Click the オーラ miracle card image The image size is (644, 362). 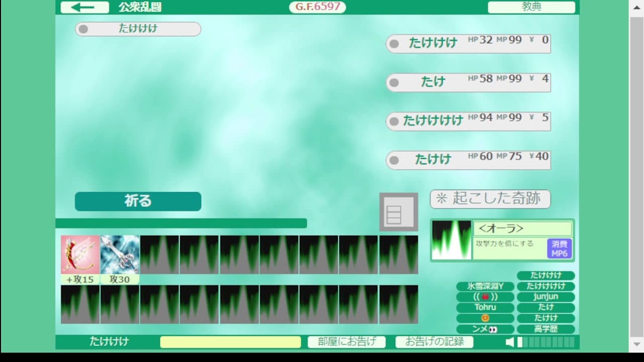point(451,240)
